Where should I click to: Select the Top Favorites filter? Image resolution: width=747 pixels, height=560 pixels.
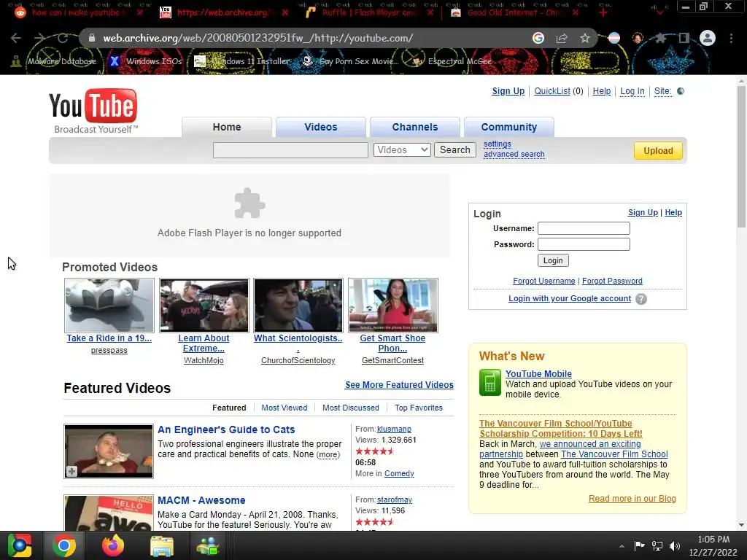(x=418, y=408)
